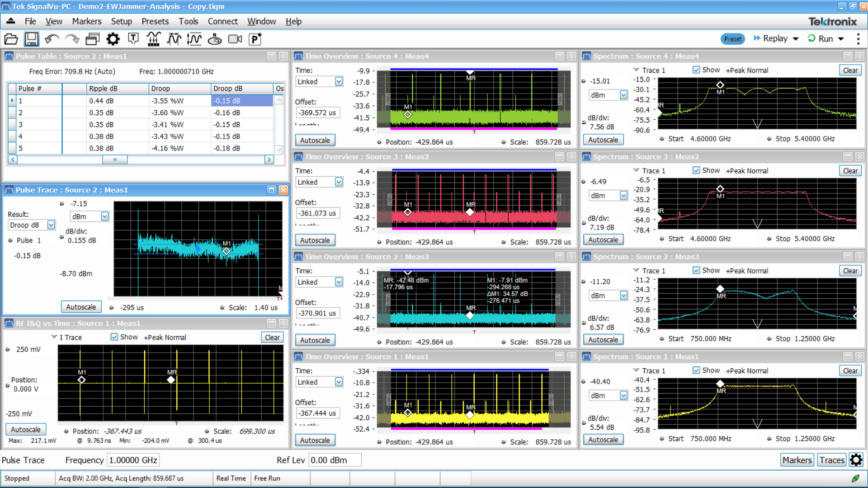Open the Markers menu
Screen dimensions: 868x488
86,21
